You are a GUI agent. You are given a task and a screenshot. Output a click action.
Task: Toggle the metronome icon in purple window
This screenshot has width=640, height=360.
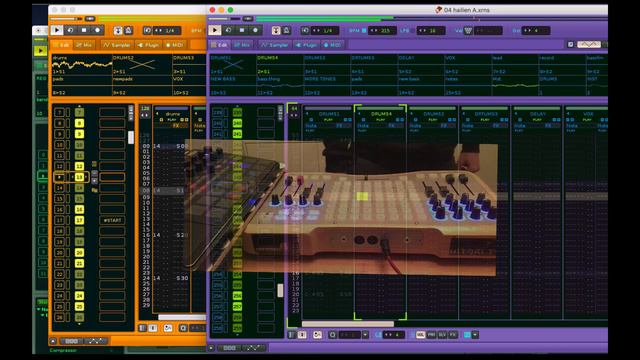286,31
